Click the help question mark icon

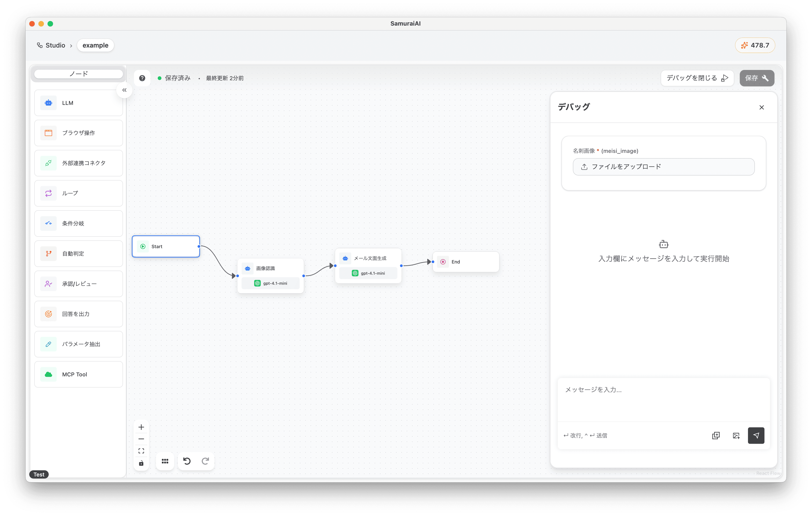coord(142,78)
